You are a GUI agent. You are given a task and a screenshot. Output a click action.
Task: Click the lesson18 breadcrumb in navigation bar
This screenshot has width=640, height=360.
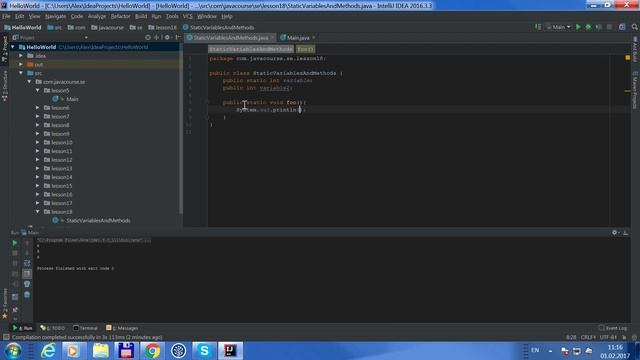[162, 27]
